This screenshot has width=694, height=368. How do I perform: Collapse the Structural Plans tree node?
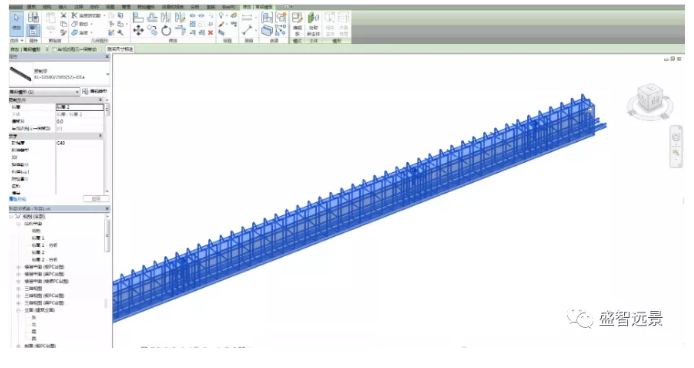point(19,224)
